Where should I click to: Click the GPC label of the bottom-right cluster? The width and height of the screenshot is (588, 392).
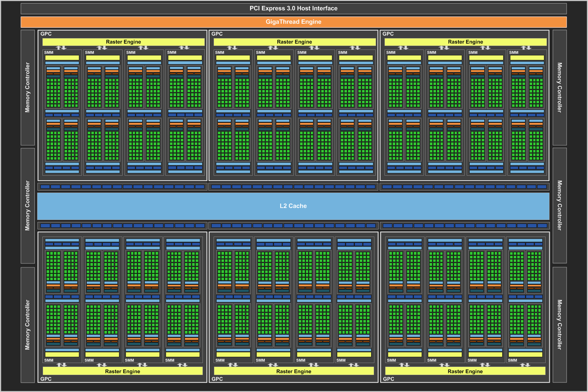coord(388,379)
